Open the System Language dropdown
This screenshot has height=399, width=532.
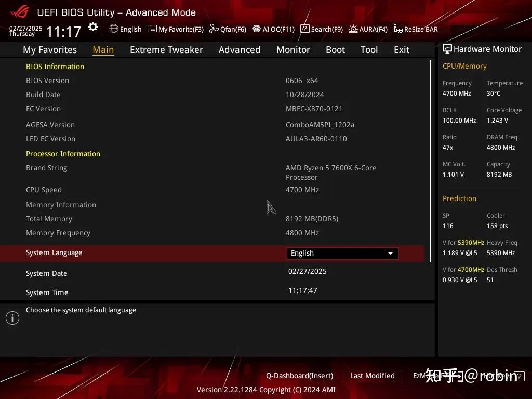(x=342, y=253)
